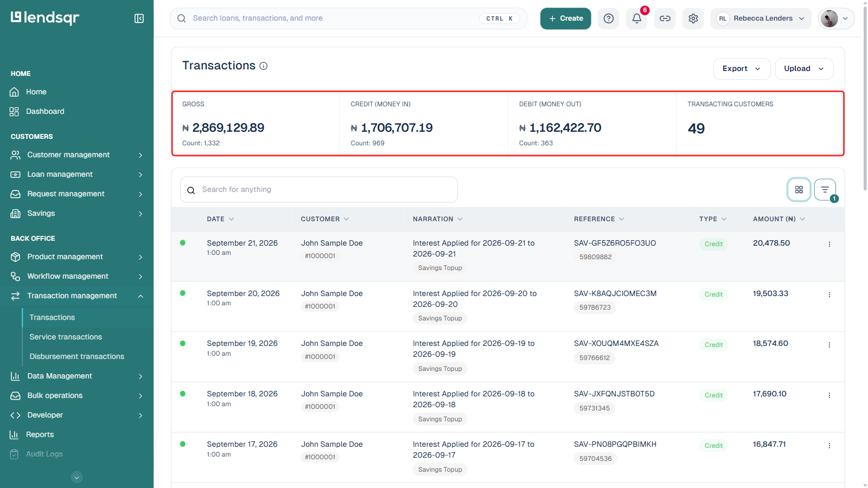Open the settings gear icon
This screenshot has width=868, height=488.
pyautogui.click(x=693, y=18)
